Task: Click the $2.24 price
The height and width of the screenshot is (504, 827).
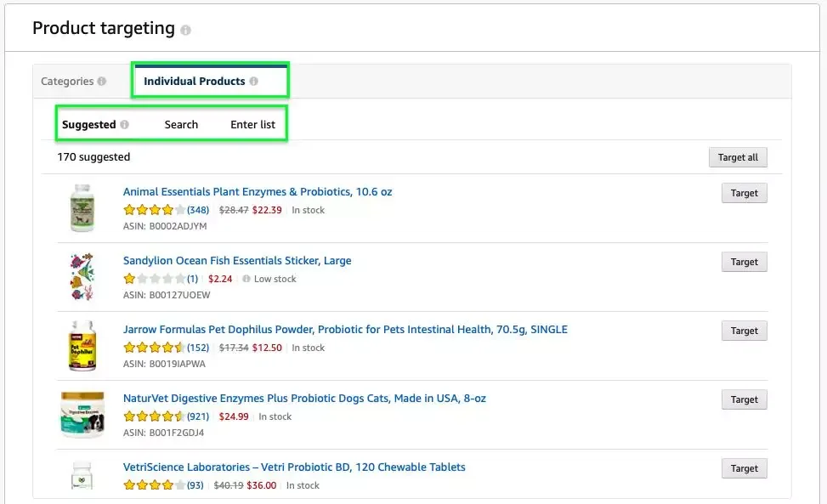Action: point(220,279)
